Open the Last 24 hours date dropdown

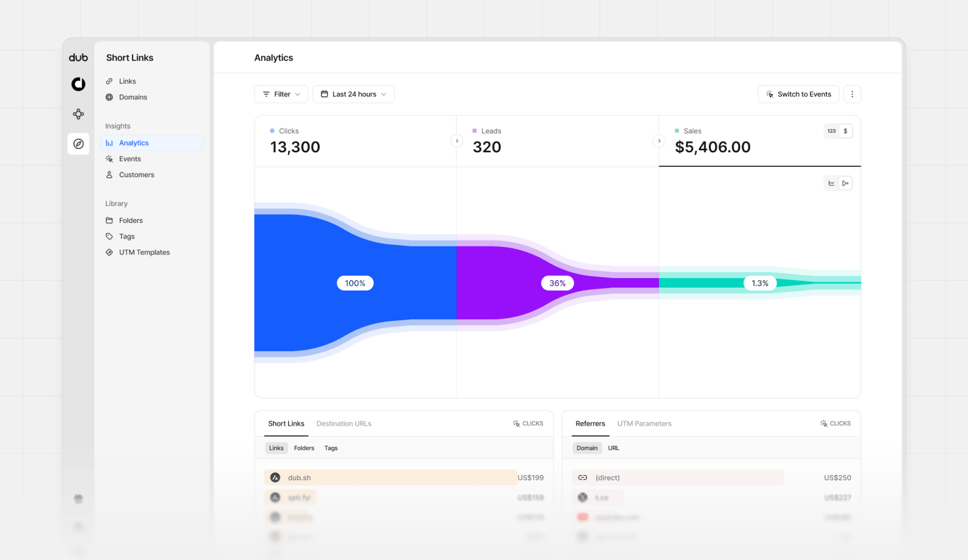coord(353,94)
